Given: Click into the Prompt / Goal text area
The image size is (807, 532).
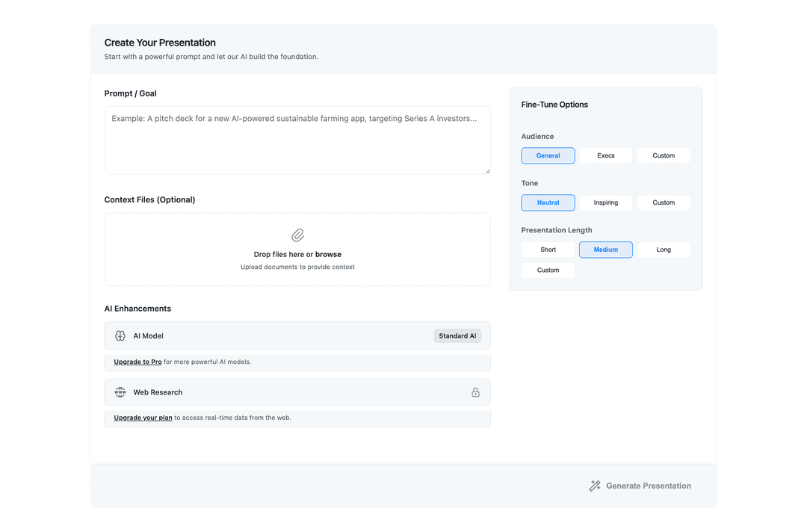Looking at the screenshot, I should 297,140.
